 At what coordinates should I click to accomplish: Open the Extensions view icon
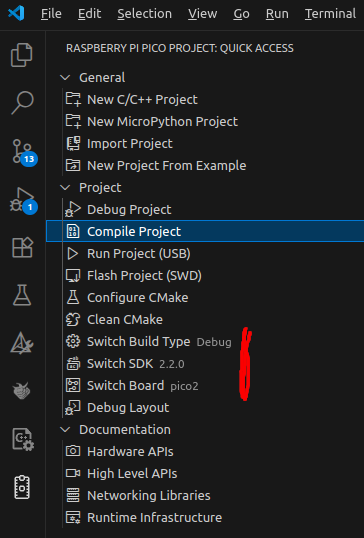[x=22, y=247]
